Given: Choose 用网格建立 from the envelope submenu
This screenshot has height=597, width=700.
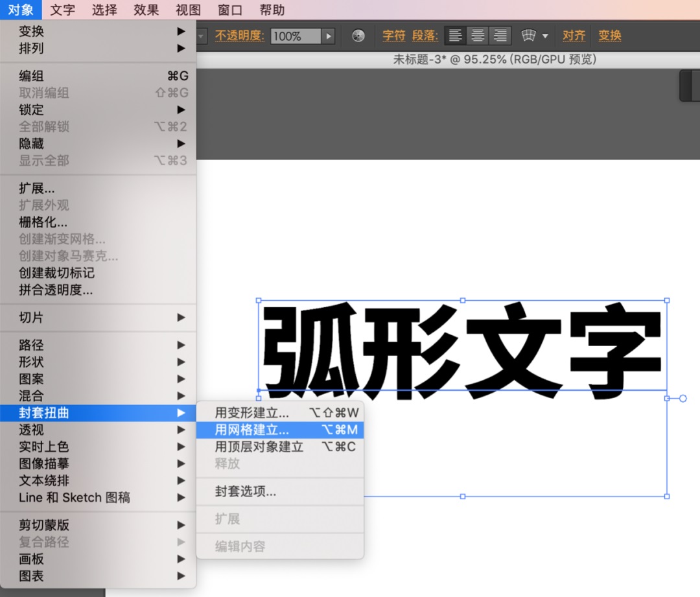Looking at the screenshot, I should [259, 430].
